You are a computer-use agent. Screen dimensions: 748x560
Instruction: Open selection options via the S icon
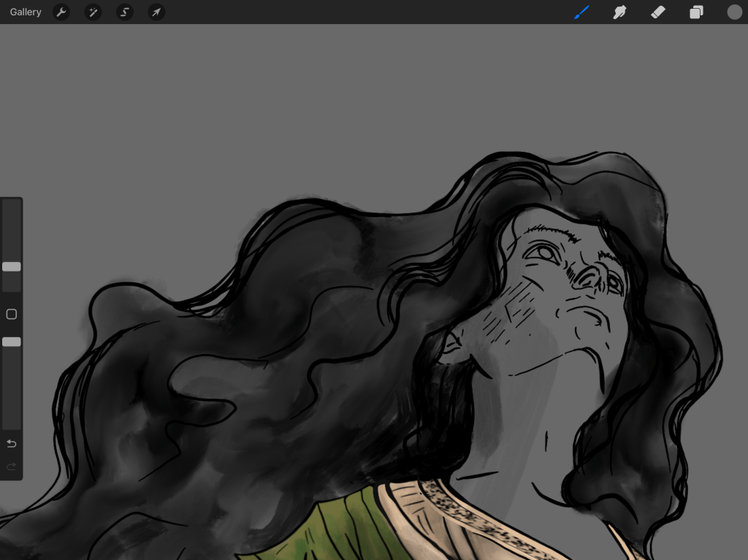click(x=124, y=12)
